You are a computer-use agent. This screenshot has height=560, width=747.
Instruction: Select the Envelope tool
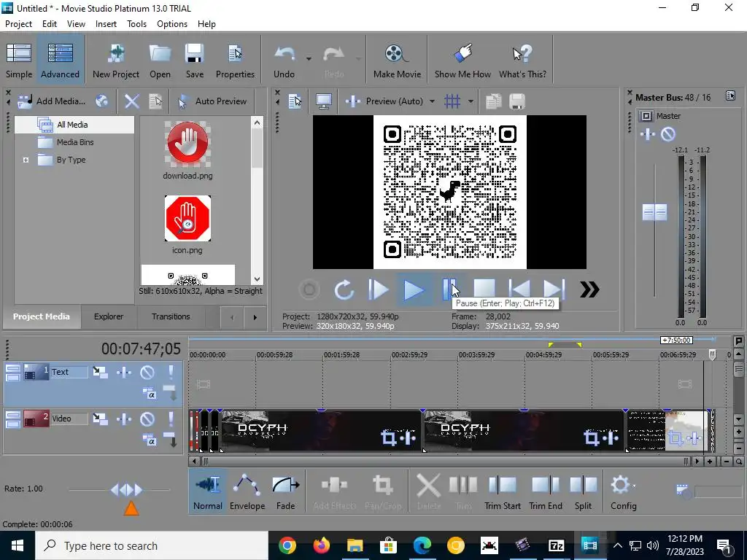[247, 491]
